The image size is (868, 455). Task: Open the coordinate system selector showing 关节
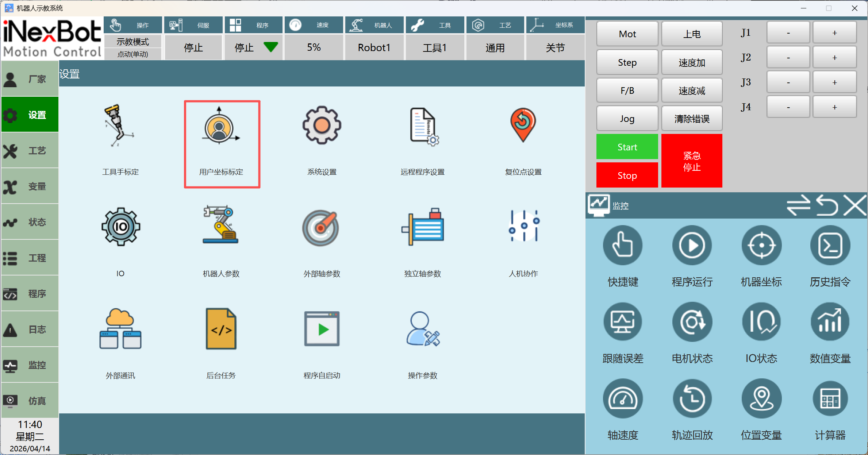click(x=555, y=47)
